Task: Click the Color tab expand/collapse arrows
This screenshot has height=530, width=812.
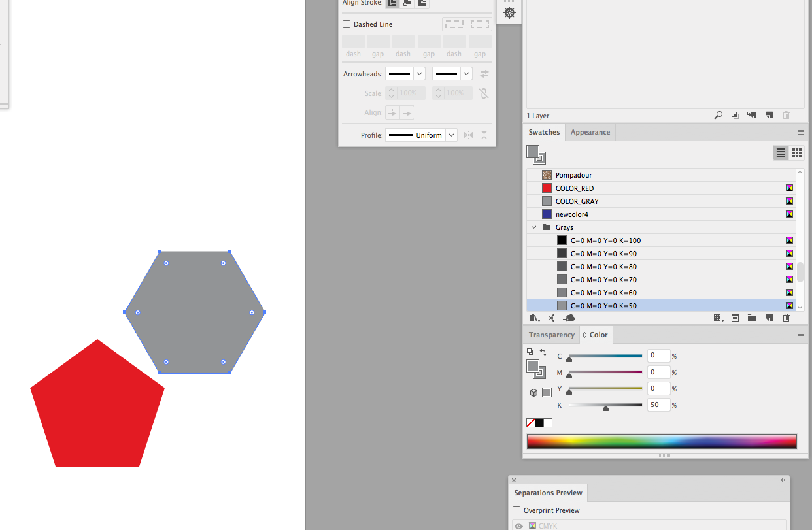Action: point(585,335)
